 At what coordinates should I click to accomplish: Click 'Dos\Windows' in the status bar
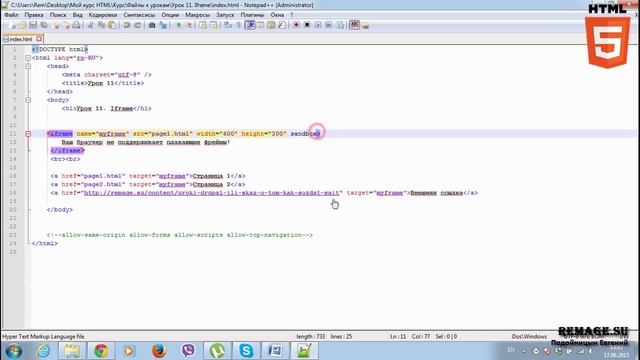pyautogui.click(x=529, y=337)
